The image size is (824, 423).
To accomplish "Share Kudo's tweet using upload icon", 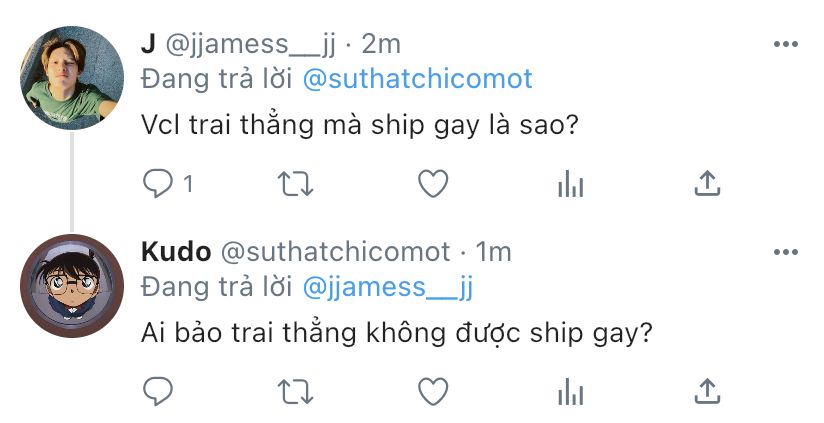I will pos(707,391).
